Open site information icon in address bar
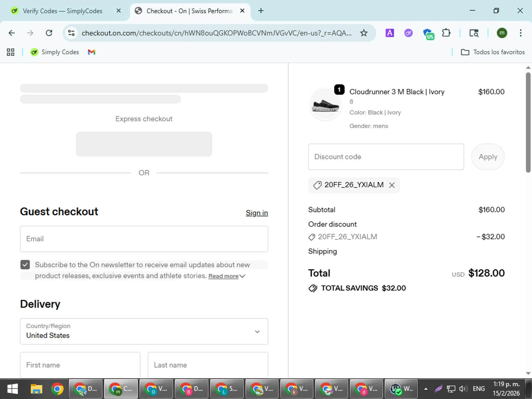 pos(71,33)
